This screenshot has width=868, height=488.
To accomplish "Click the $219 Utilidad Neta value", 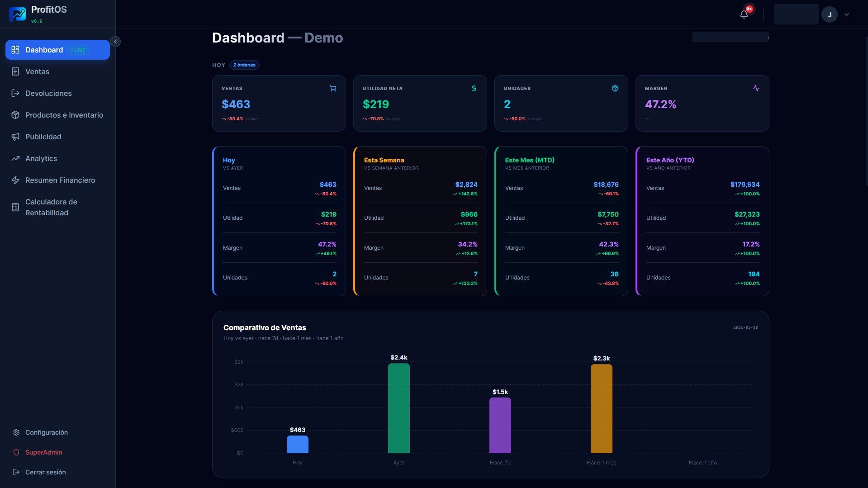I will point(376,104).
